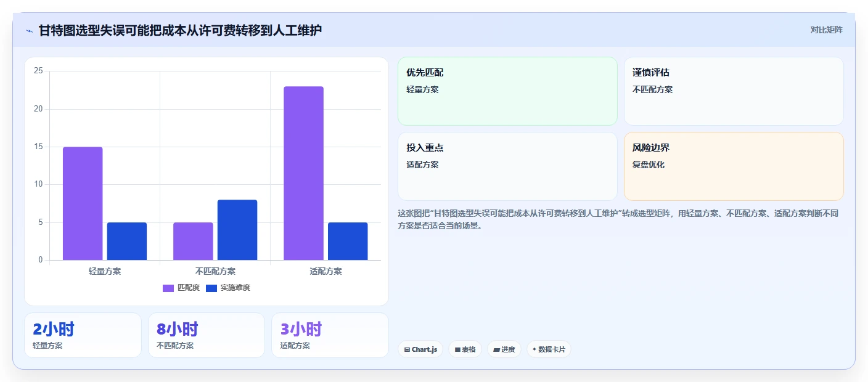Toggle the 匹配度 legend entry
The height and width of the screenshot is (382, 868).
pyautogui.click(x=181, y=288)
